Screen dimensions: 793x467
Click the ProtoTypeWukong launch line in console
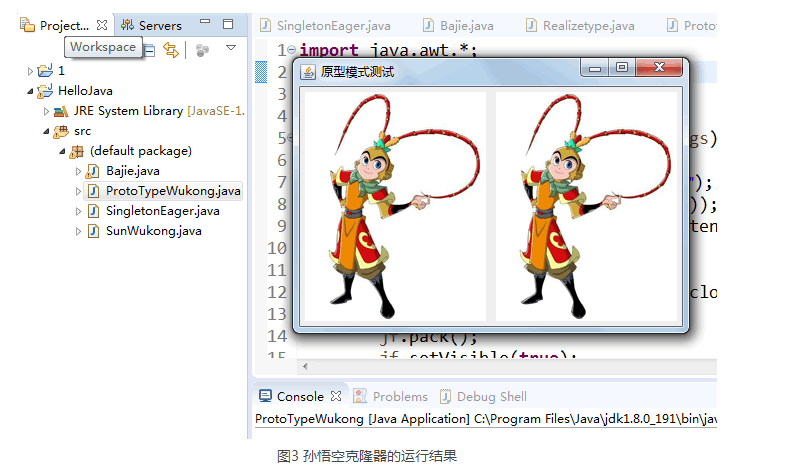click(486, 419)
